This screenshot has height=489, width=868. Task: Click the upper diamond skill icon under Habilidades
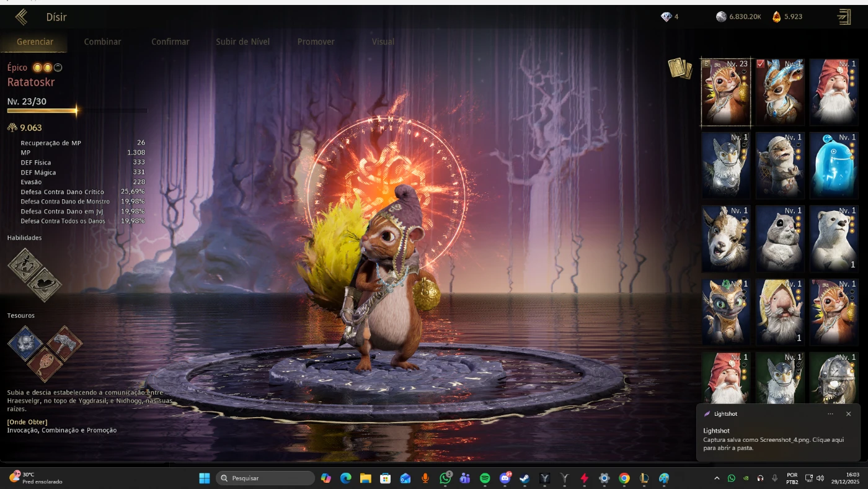coord(25,265)
